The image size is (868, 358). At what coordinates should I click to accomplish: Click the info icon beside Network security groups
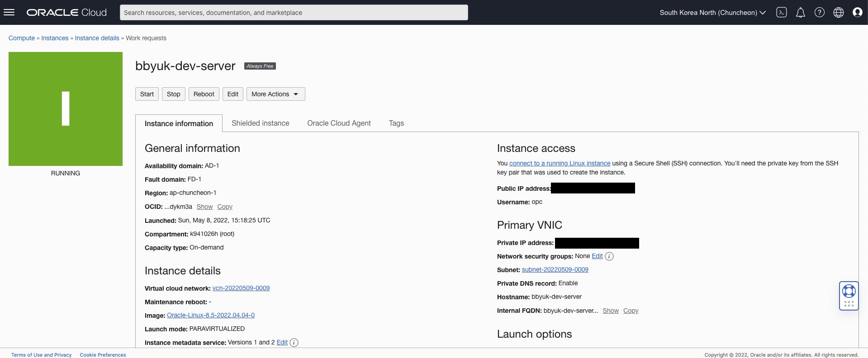tap(609, 256)
